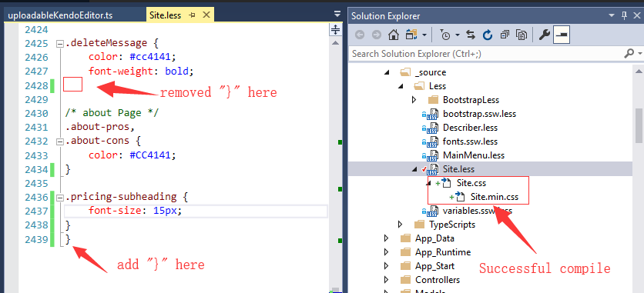Click the _source folder icon
This screenshot has width=644, height=293.
point(405,72)
